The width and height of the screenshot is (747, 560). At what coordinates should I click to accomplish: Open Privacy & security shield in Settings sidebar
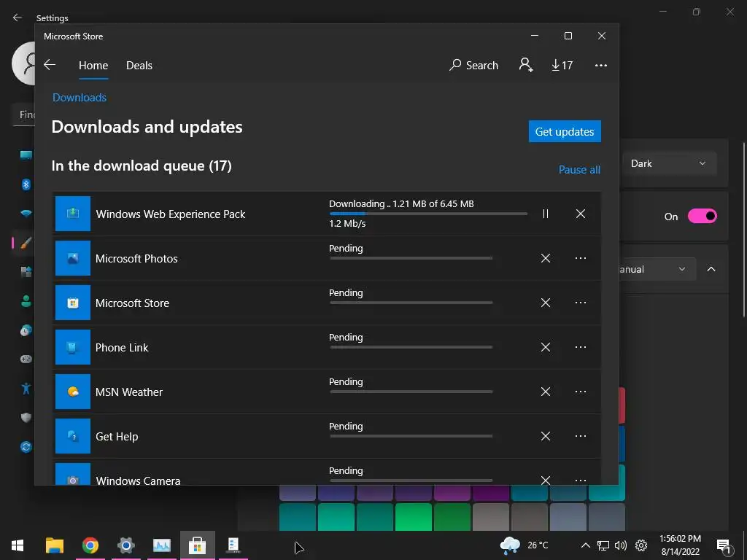(26, 418)
